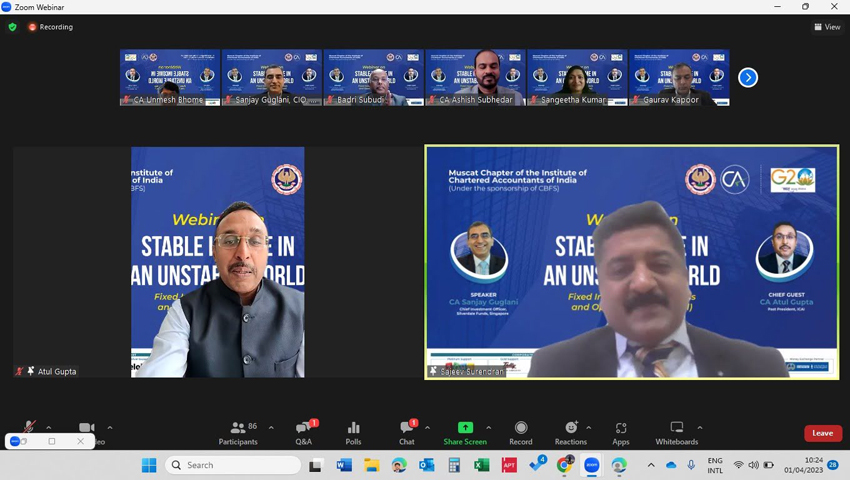
Task: Toggle the video camera on or off
Action: click(x=87, y=429)
